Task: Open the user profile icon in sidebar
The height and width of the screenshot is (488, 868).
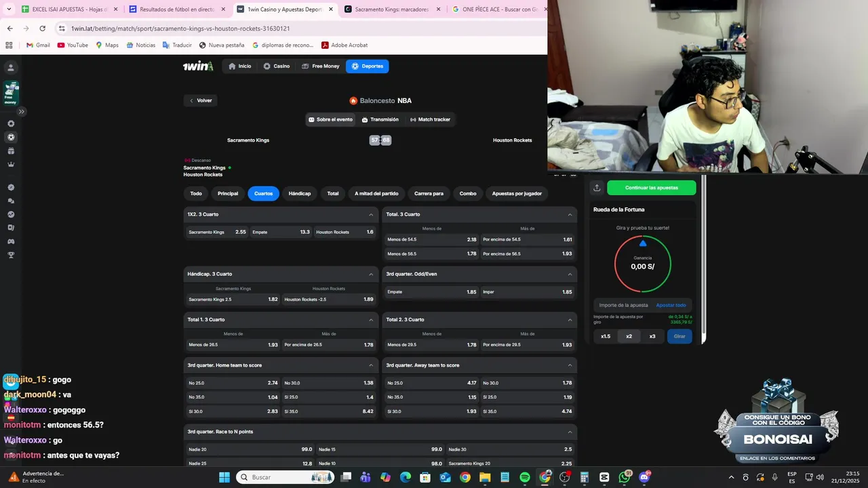Action: (11, 68)
